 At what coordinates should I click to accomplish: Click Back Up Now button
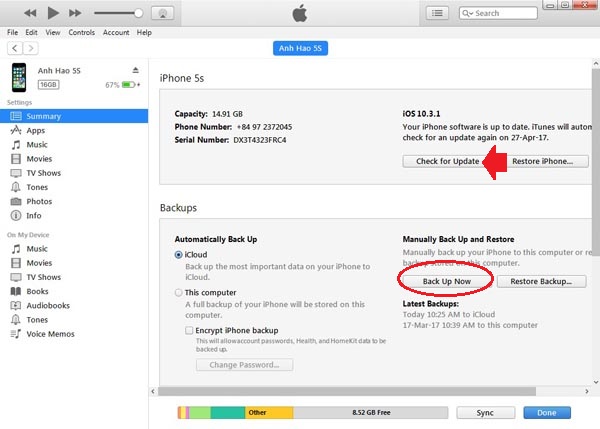click(x=447, y=281)
